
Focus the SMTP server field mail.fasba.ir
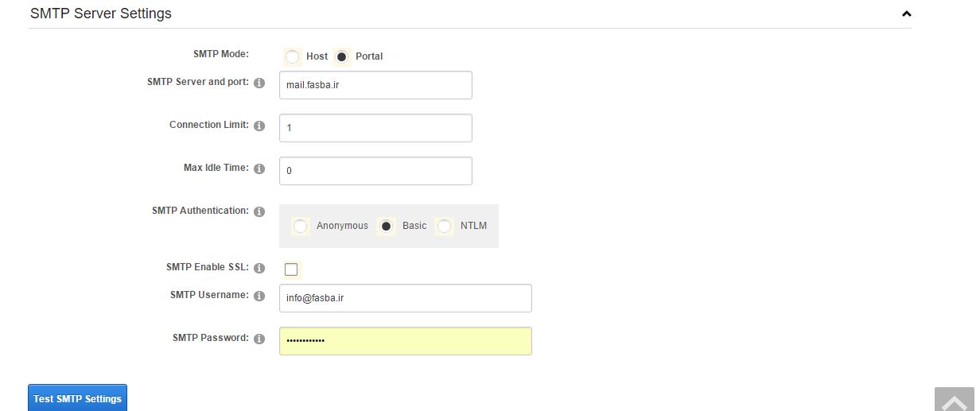pos(375,85)
